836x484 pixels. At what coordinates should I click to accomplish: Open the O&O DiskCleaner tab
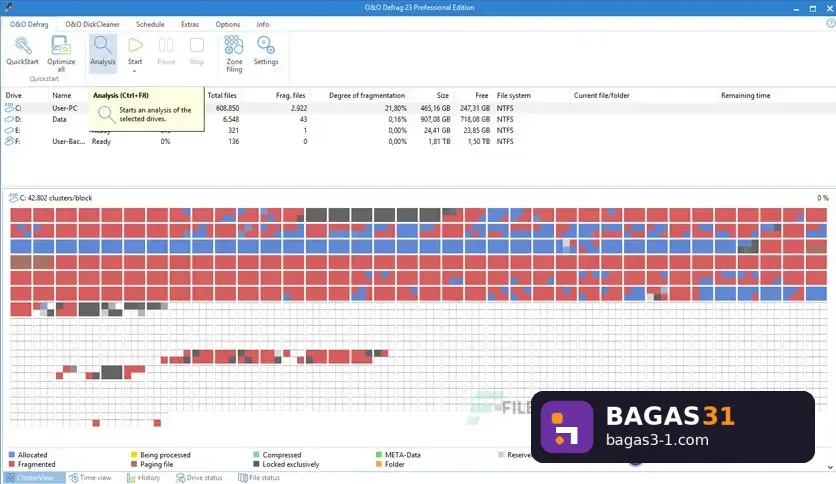coord(92,24)
